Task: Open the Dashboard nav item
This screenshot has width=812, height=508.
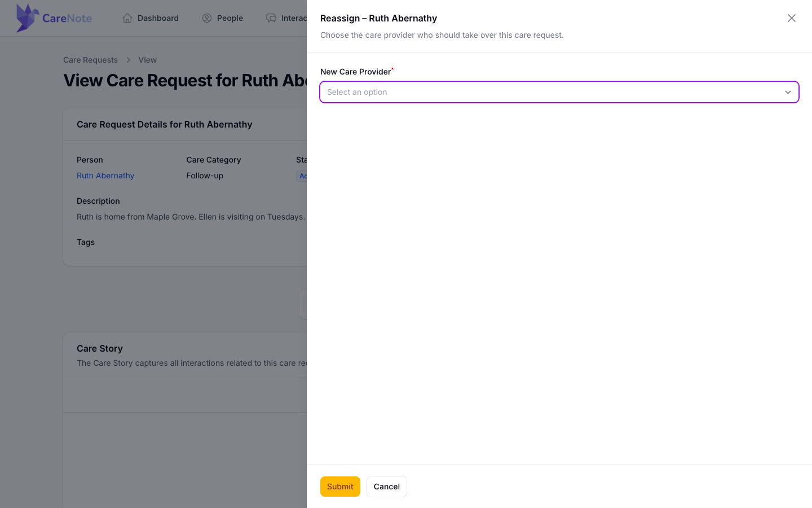Action: point(151,18)
